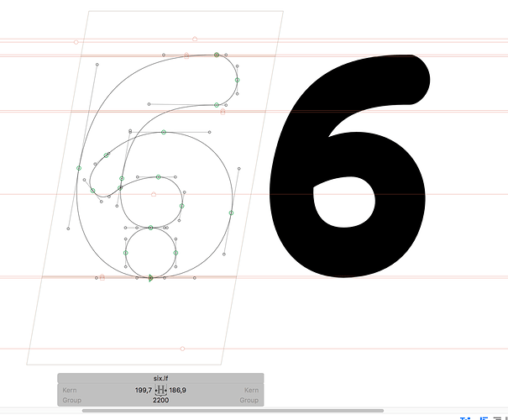
Task: Edit the glyph name field six.lf
Action: (x=160, y=380)
